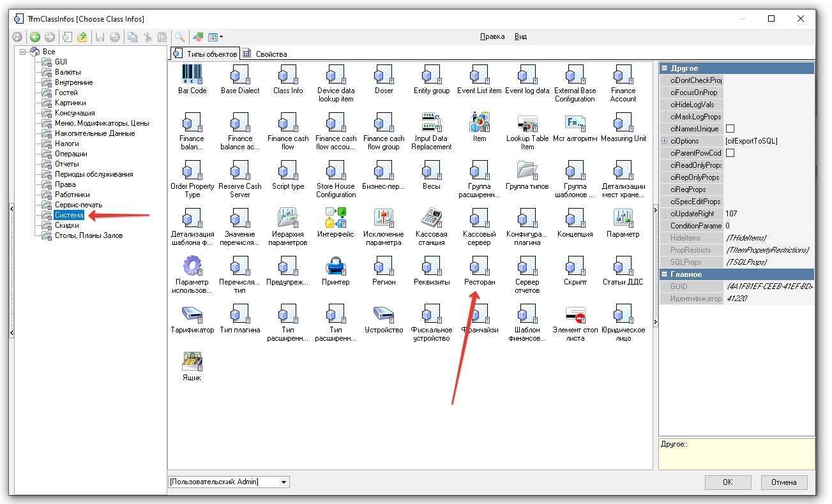Open the view mode dropdown arrow in toolbar

click(221, 37)
